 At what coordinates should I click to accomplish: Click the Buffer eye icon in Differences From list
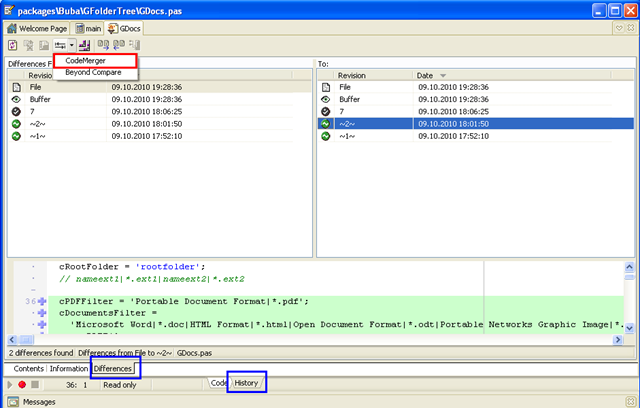coord(16,100)
